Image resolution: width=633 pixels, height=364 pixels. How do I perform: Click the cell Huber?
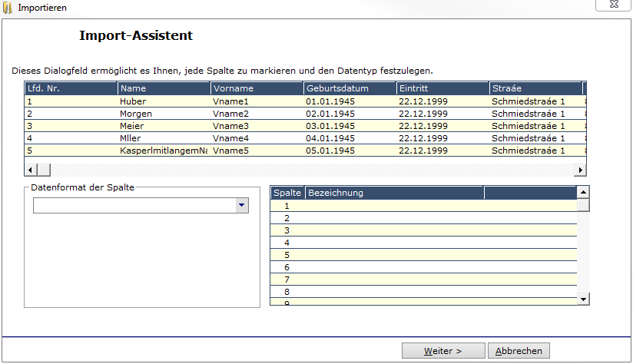(x=164, y=101)
